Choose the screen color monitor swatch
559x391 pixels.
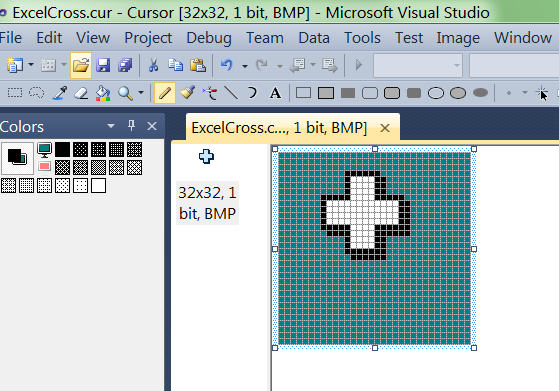(x=45, y=150)
